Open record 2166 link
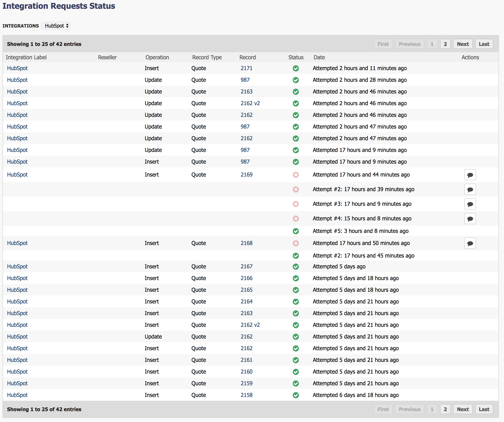 (247, 278)
